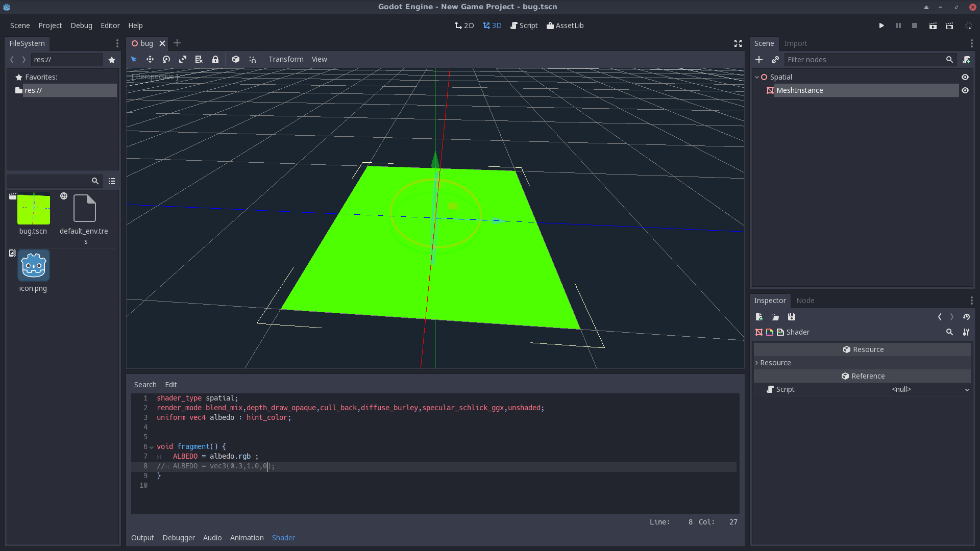Image resolution: width=980 pixels, height=551 pixels.
Task: Activate local space coordinates mode
Action: (236, 59)
